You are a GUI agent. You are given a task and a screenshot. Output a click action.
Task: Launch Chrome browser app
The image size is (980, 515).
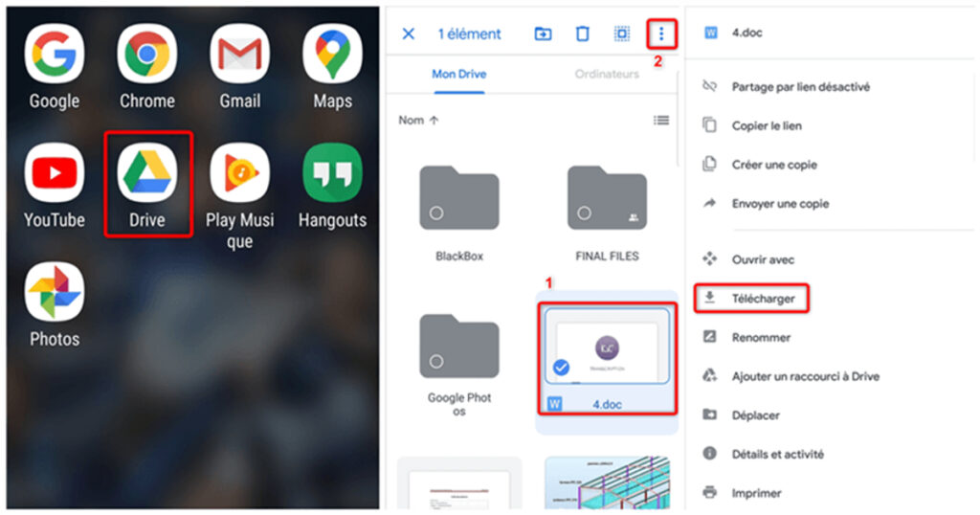click(146, 54)
